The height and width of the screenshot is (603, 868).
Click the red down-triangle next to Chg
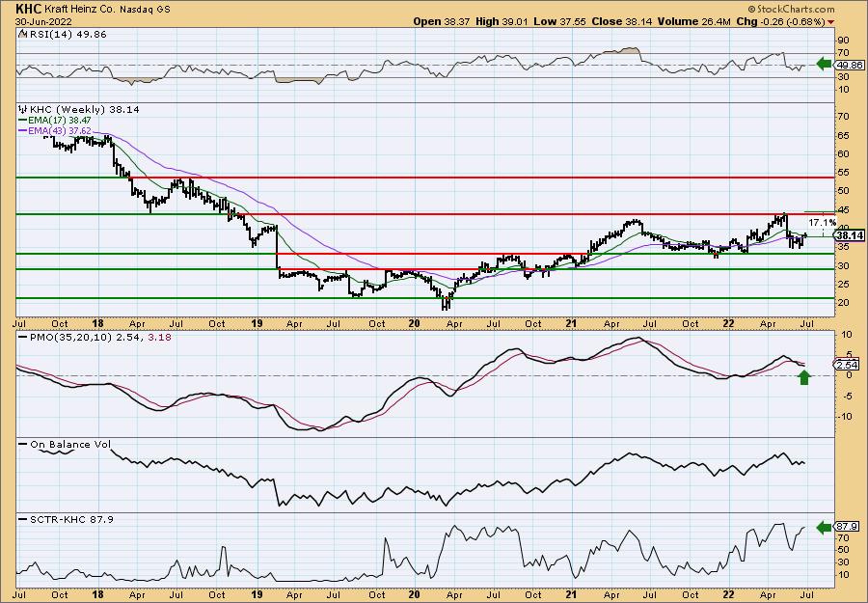(x=831, y=23)
